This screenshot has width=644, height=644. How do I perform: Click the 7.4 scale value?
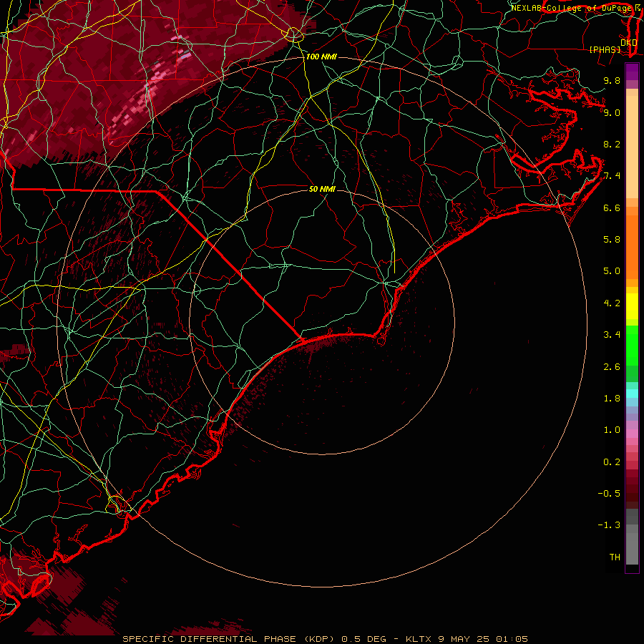click(612, 176)
